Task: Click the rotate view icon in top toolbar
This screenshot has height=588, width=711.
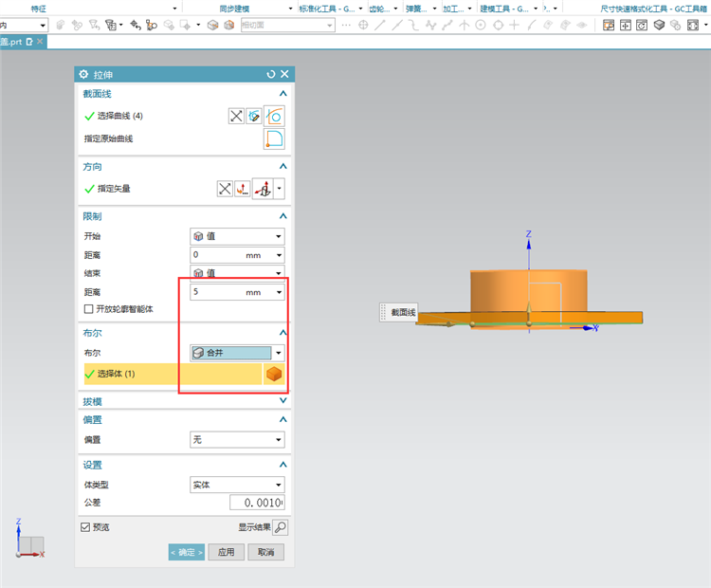Action: coord(642,25)
